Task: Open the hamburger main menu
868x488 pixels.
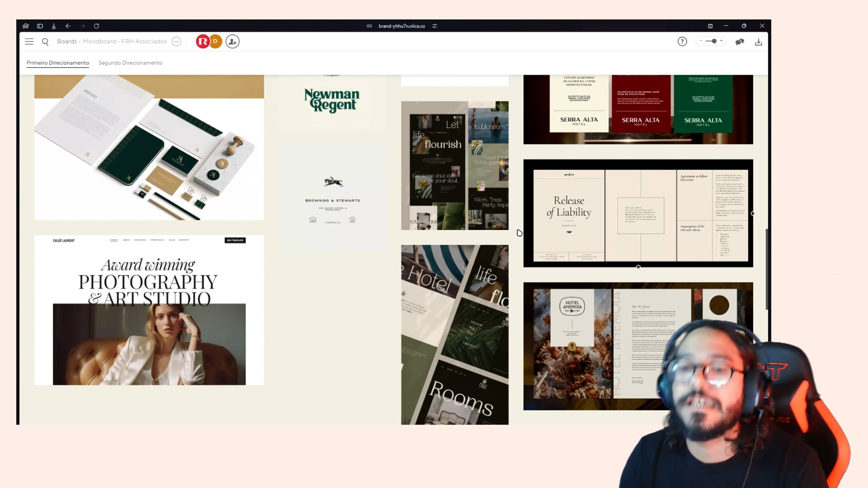Action: pos(29,42)
